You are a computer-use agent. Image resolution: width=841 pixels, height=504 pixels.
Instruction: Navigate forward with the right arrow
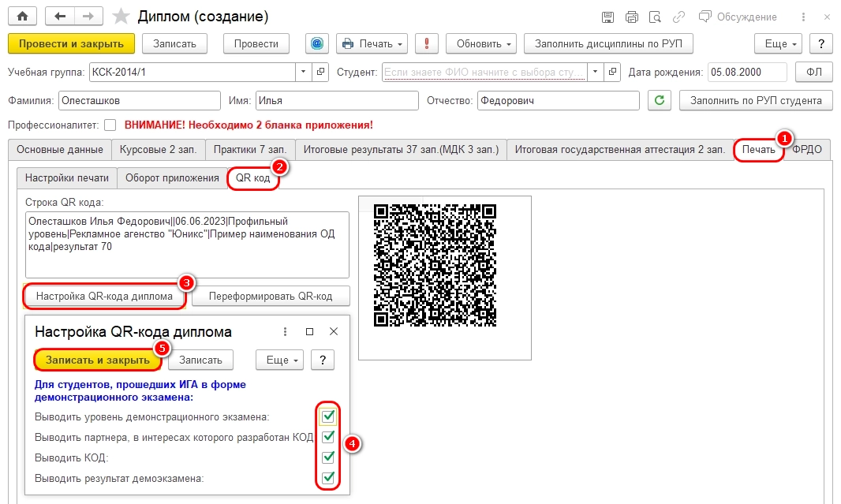(x=88, y=16)
